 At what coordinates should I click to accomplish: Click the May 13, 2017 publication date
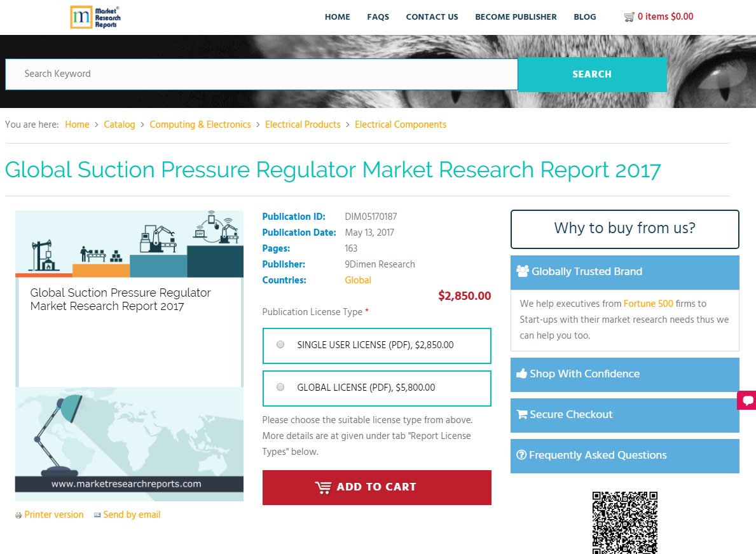click(x=369, y=232)
